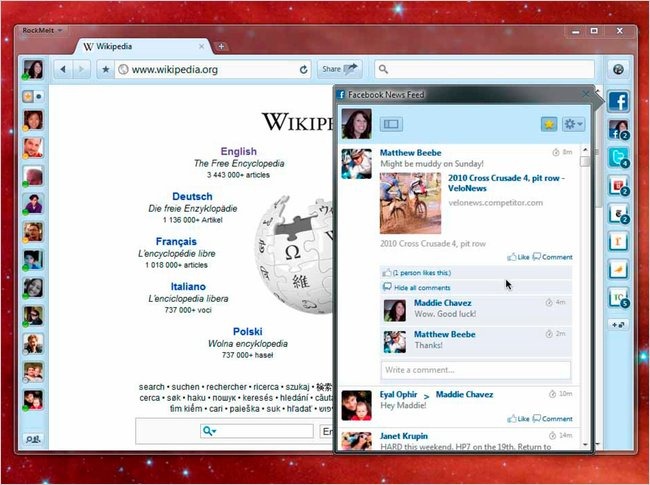Toggle the panel layout button beside profile photo
Screen dimensions: 650x485
391,124
